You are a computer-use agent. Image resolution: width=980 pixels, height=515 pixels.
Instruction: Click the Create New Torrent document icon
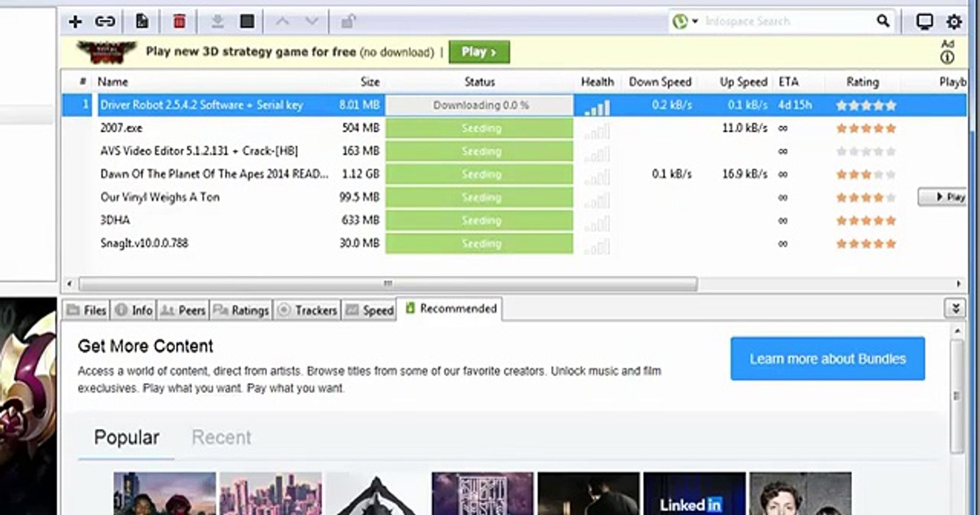(141, 21)
